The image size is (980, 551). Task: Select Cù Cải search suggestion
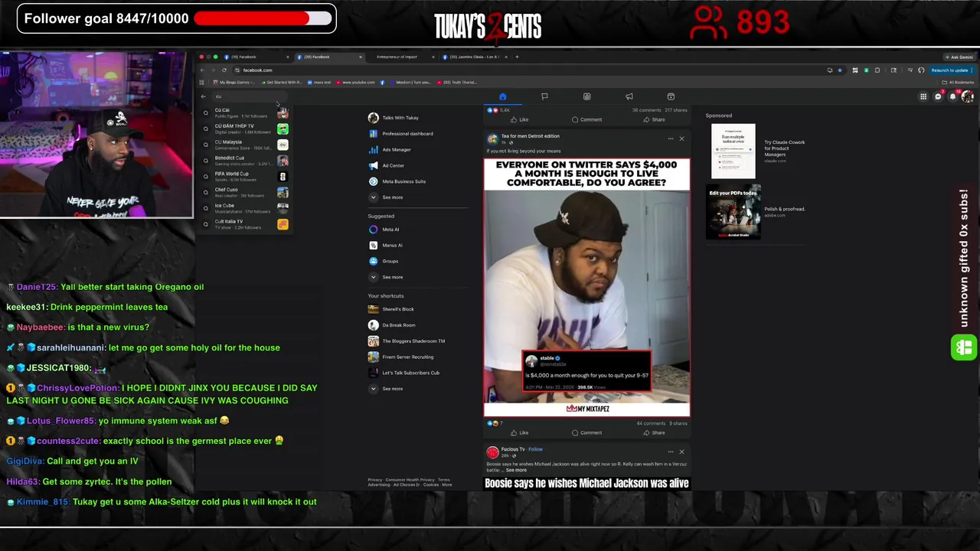tap(245, 112)
